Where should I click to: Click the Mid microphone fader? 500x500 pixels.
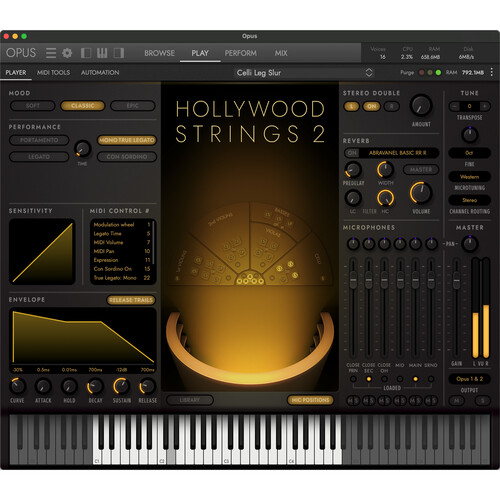coord(400,280)
